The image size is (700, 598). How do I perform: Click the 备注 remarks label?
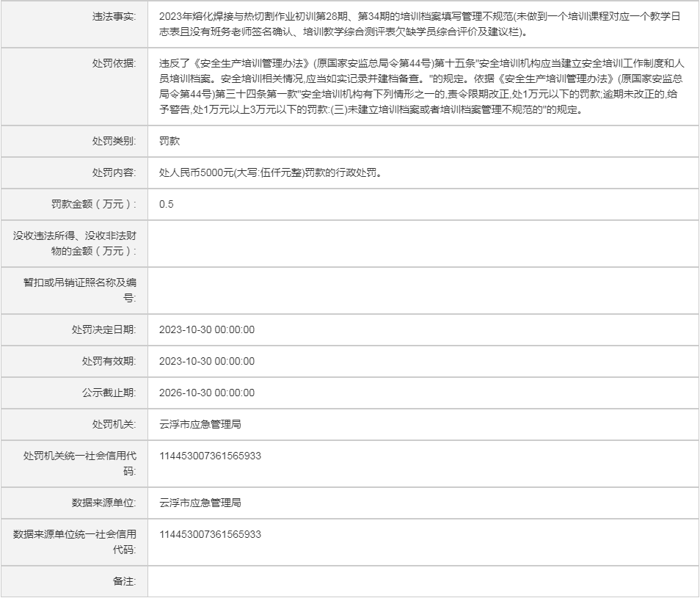pos(123,581)
